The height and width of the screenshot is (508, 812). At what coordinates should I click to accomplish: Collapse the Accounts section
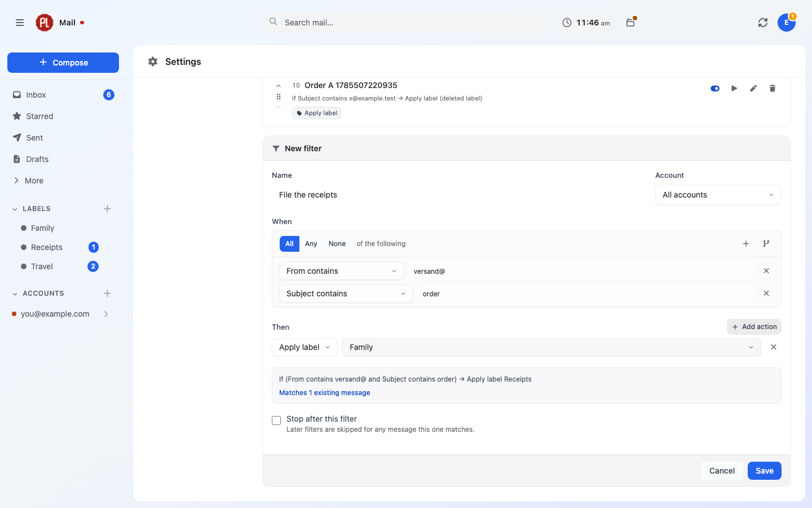pos(15,294)
